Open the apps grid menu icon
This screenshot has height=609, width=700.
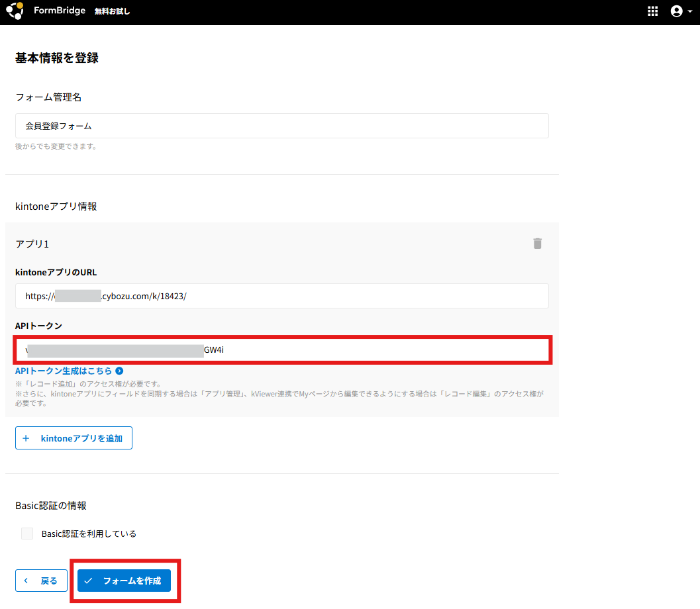pyautogui.click(x=653, y=11)
